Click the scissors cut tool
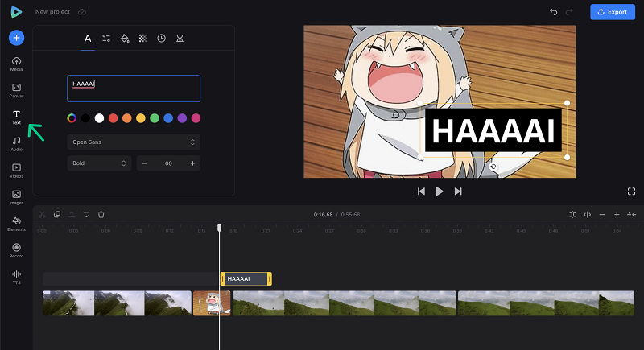 tap(42, 215)
